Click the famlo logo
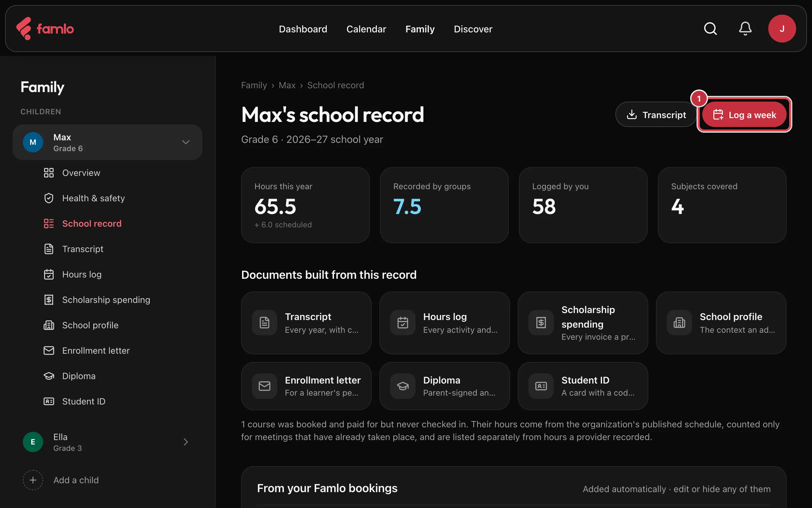Viewport: 812px width, 508px height. 45,29
